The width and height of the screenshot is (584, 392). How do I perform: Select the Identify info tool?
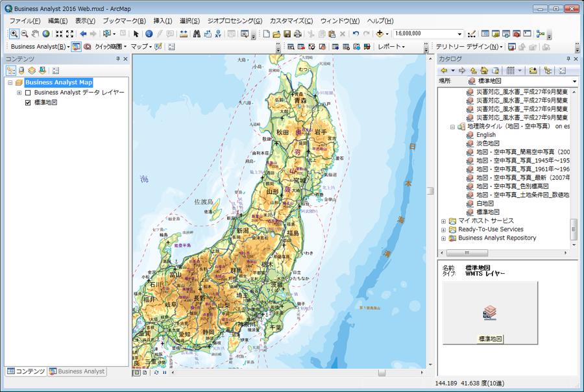(x=149, y=34)
